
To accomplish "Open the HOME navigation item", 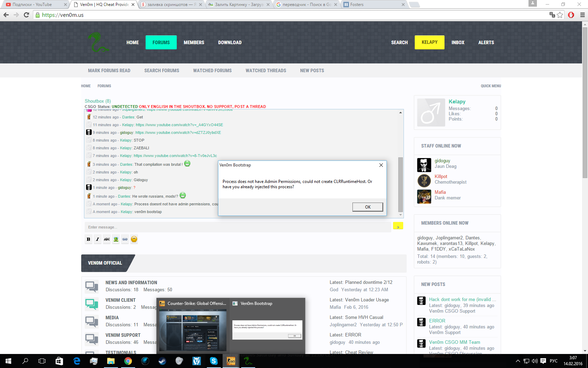I will pos(133,42).
